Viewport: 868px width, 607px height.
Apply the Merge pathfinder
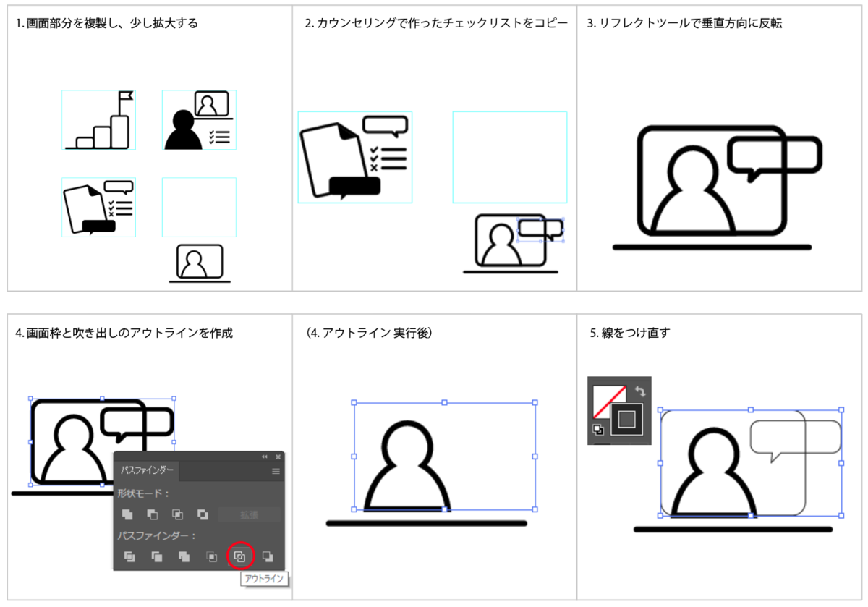(184, 556)
